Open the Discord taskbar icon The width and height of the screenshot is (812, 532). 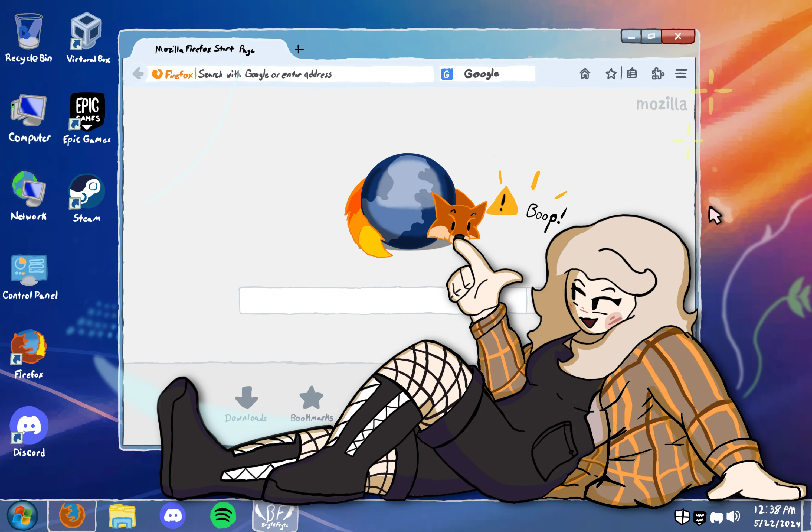[173, 515]
